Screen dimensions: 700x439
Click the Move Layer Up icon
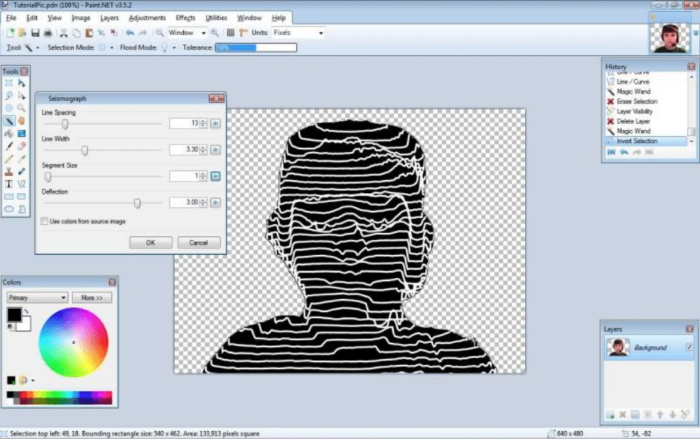[660, 415]
